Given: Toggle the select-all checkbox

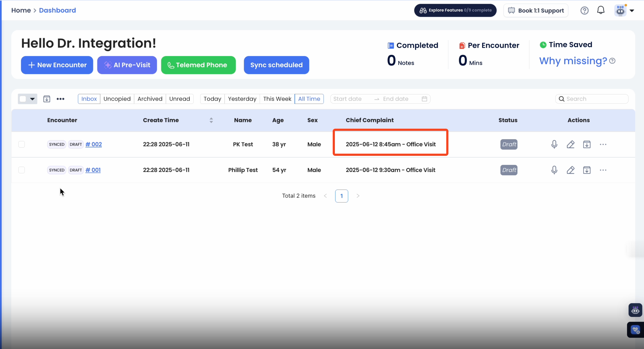Looking at the screenshot, I should coord(23,99).
